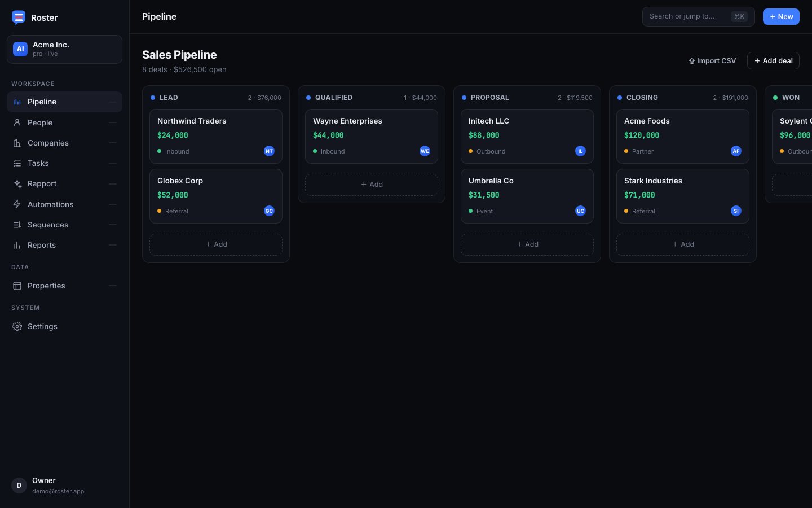Click the Roster logo icon
This screenshot has width=812, height=508.
[x=19, y=17]
